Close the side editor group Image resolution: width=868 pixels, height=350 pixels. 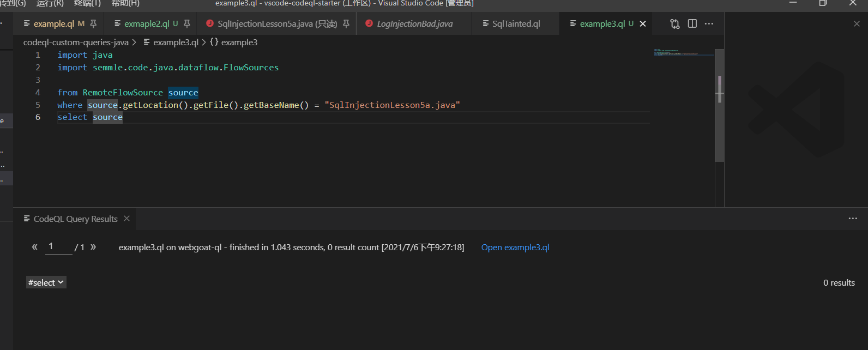point(857,24)
